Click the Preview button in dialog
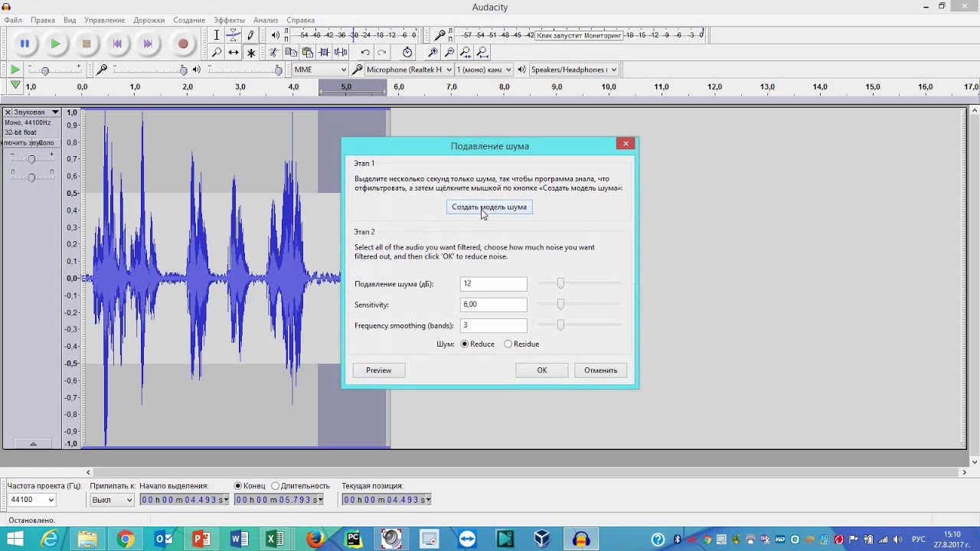 coord(378,370)
